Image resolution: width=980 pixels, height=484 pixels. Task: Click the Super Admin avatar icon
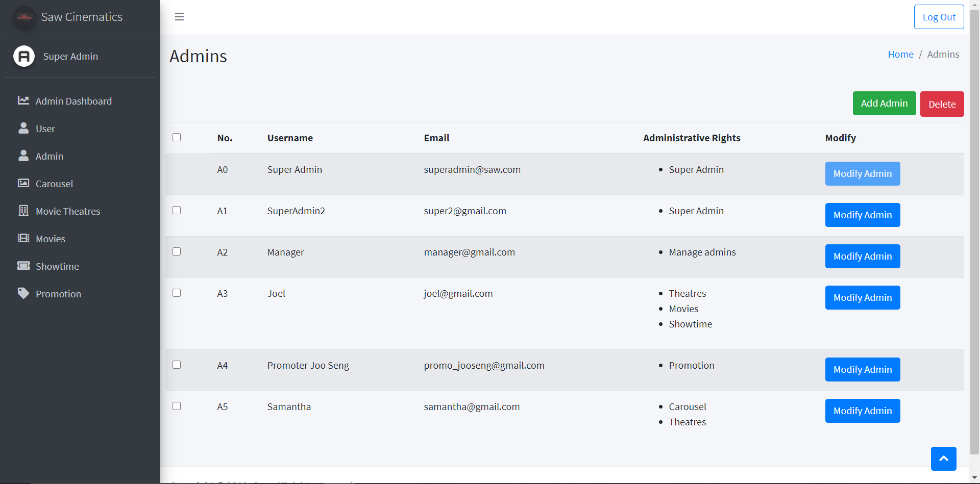[x=24, y=56]
